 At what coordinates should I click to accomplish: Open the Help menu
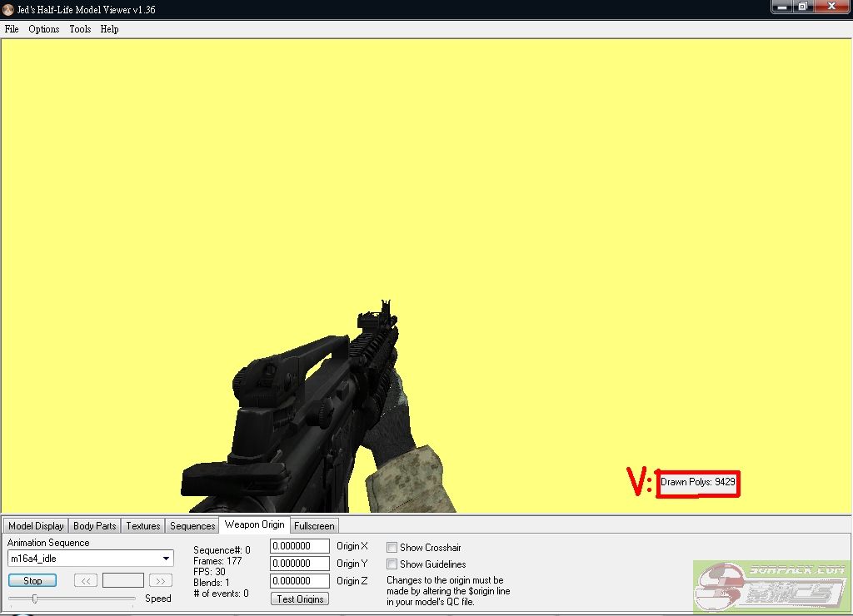pos(109,29)
